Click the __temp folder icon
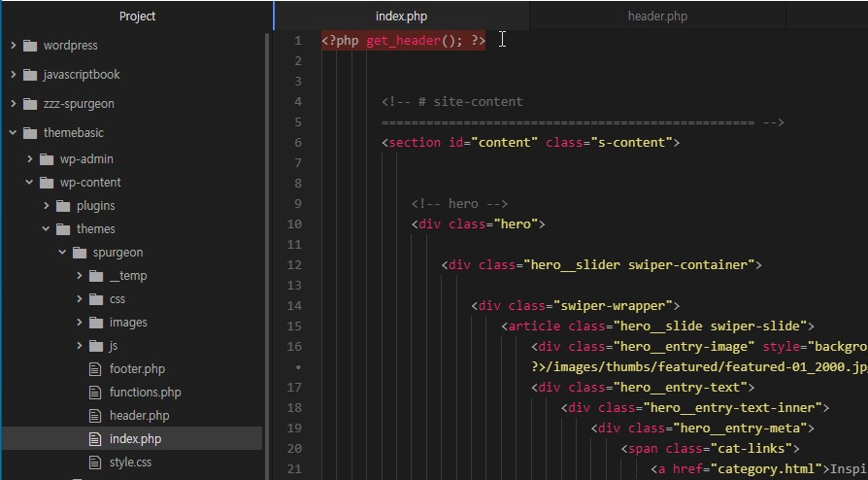Screen dimensions: 868x480 point(96,276)
